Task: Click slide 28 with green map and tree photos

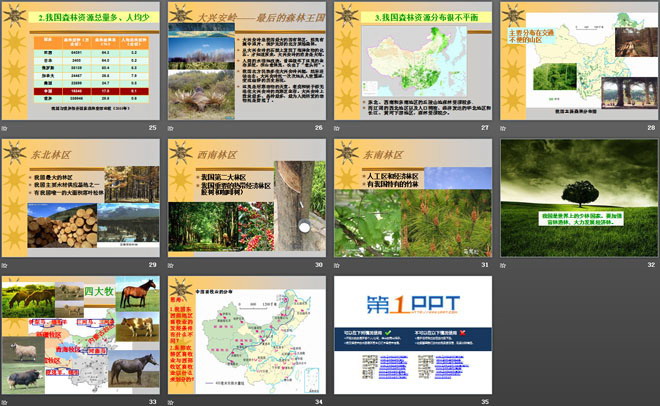Action: [x=578, y=60]
